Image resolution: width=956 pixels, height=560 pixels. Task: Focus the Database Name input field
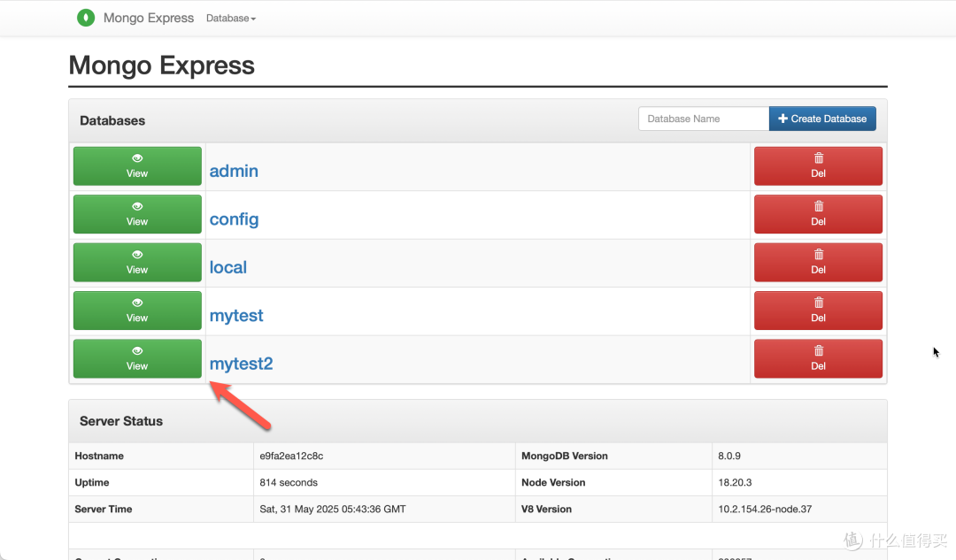coord(704,119)
